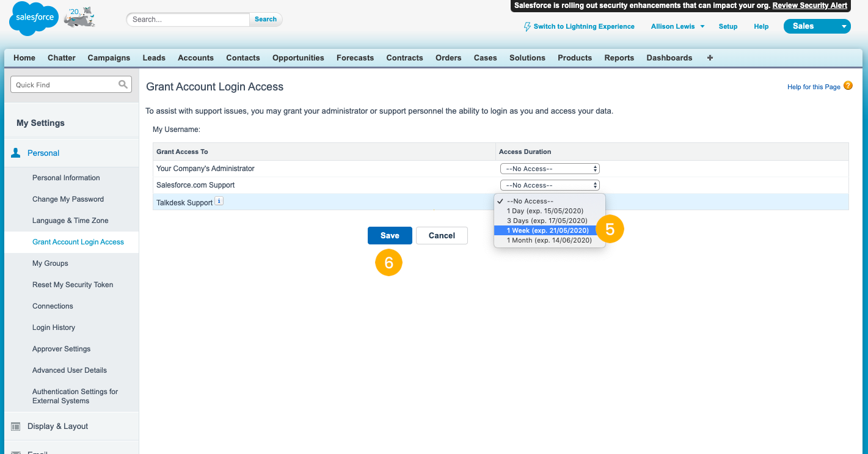Click the My Settings sidebar heading
This screenshot has width=868, height=454.
40,123
